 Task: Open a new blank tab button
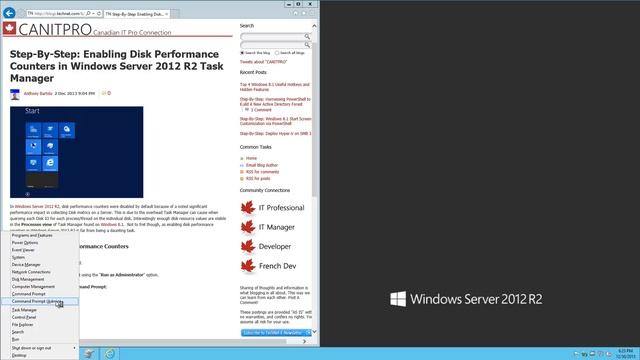175,14
